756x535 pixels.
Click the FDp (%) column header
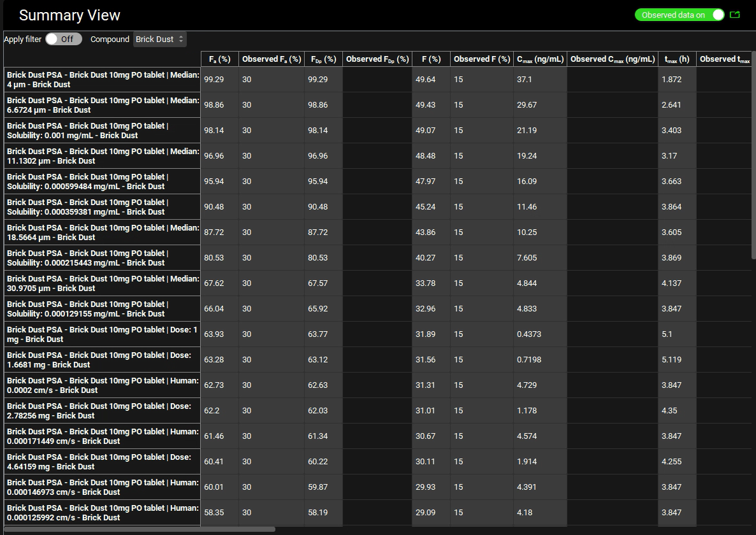(323, 59)
